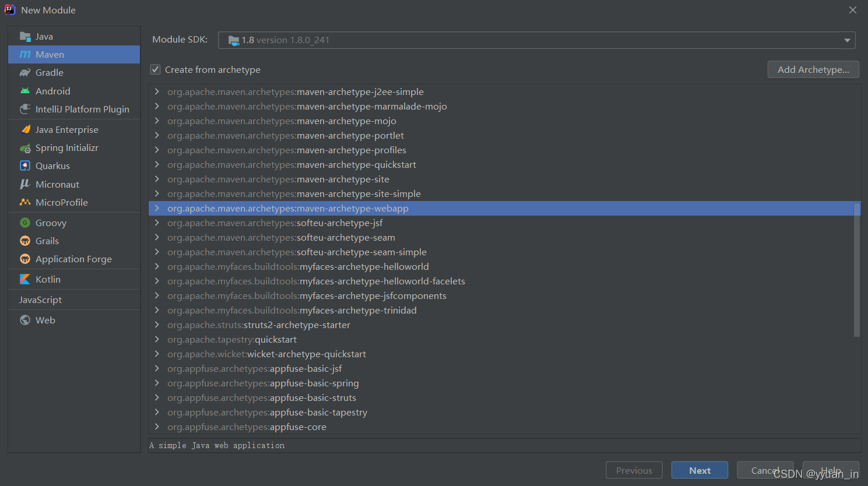Click the Maven 'm' icon
This screenshot has height=486, width=868.
(25, 55)
